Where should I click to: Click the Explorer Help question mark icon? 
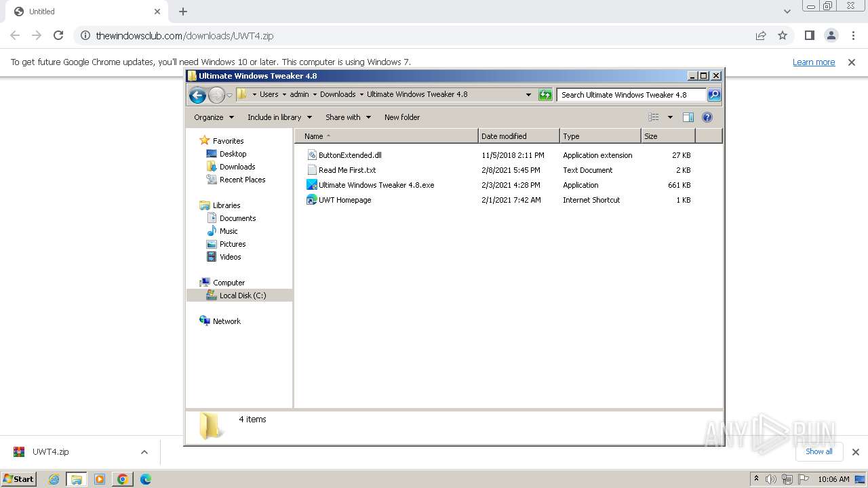pyautogui.click(x=707, y=117)
